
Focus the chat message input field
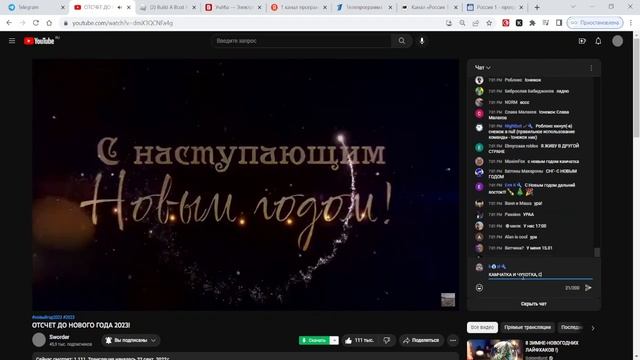[540, 275]
